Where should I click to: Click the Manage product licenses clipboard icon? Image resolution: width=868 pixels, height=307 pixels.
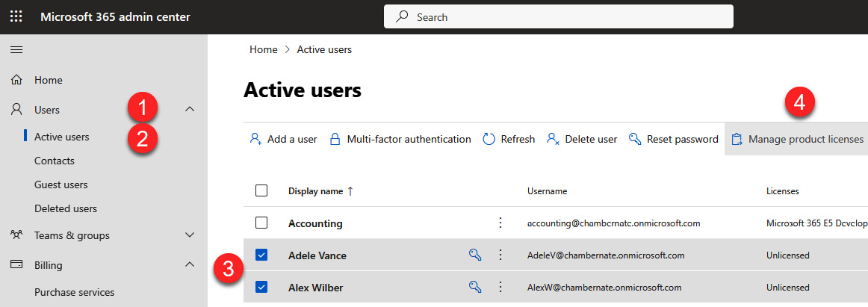coord(737,139)
